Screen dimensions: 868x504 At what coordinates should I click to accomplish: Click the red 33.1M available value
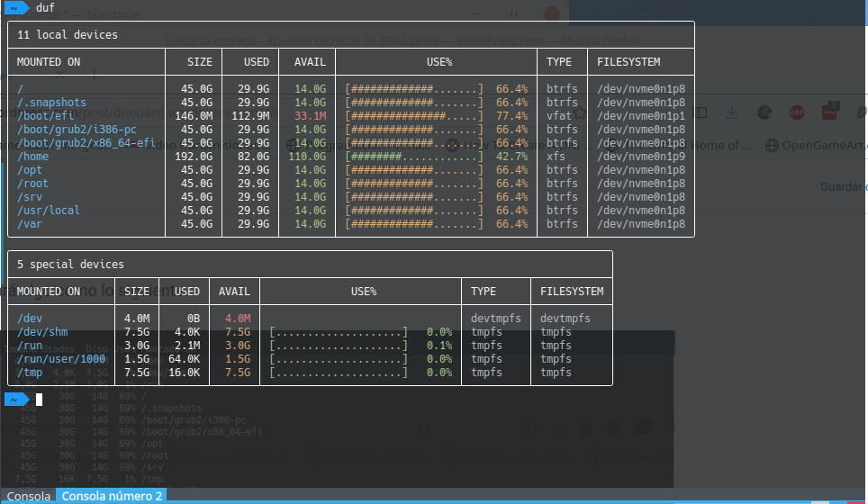pos(310,115)
